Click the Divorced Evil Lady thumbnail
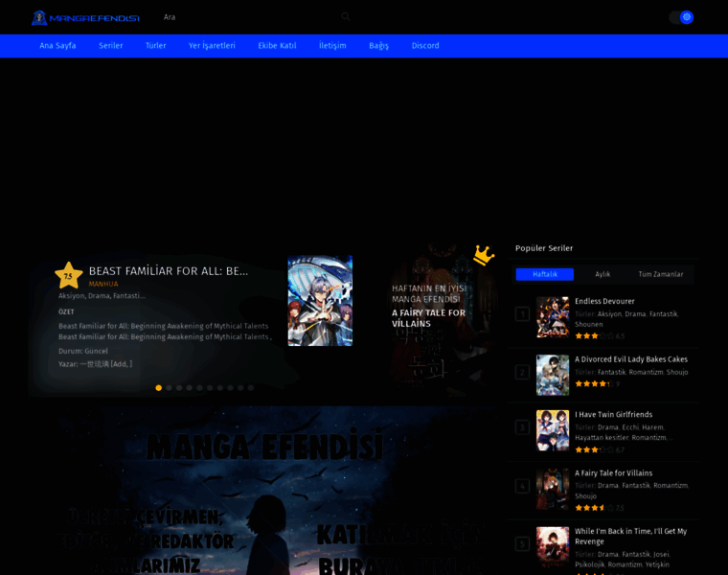The width and height of the screenshot is (728, 575). [553, 376]
